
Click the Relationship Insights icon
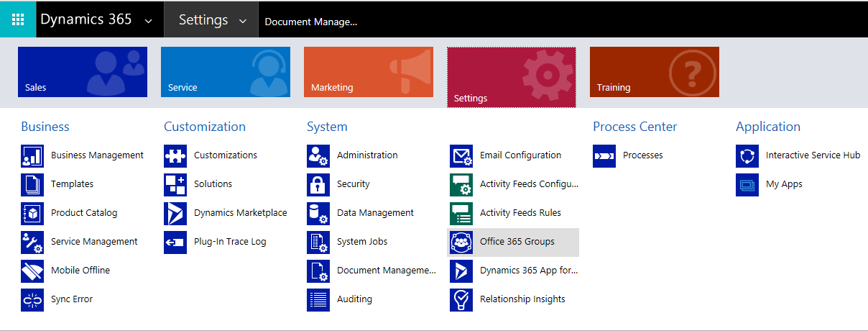[x=461, y=299]
